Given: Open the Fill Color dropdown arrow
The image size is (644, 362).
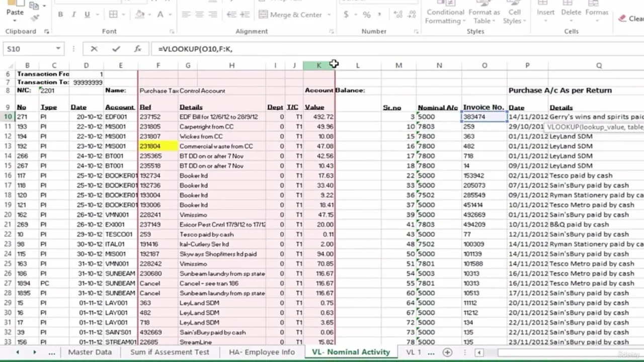Looking at the screenshot, I should [150, 15].
